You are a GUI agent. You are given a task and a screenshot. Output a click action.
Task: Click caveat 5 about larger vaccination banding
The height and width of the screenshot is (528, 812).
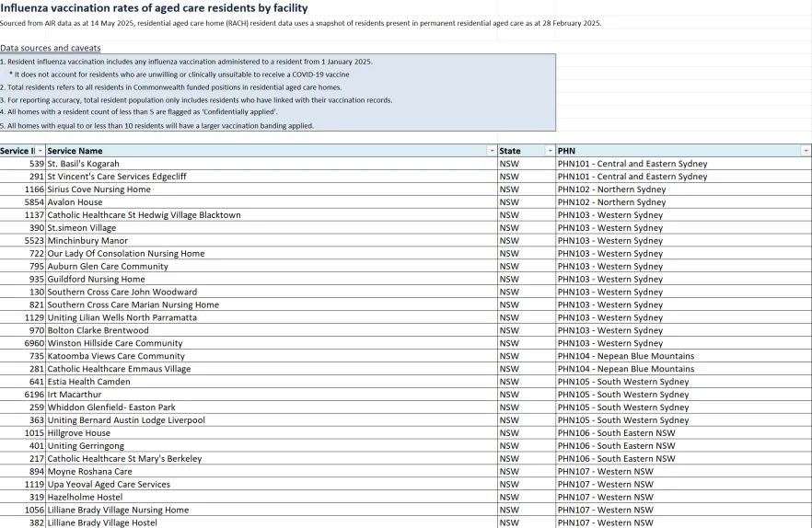[157, 126]
